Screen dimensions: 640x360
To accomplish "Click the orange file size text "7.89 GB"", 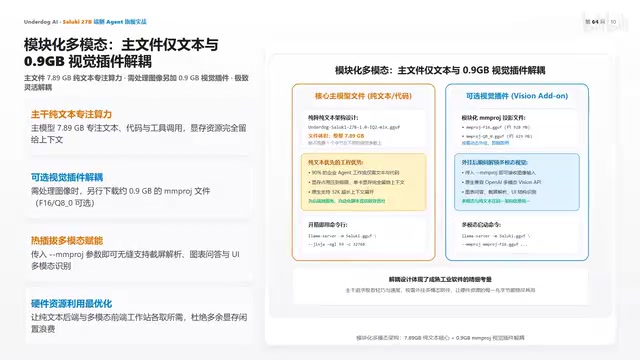I will tap(354, 136).
